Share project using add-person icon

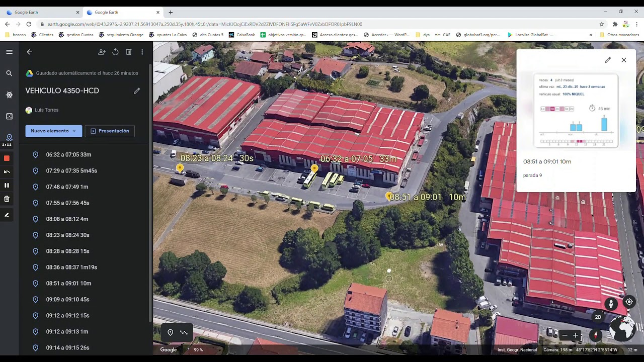[102, 52]
